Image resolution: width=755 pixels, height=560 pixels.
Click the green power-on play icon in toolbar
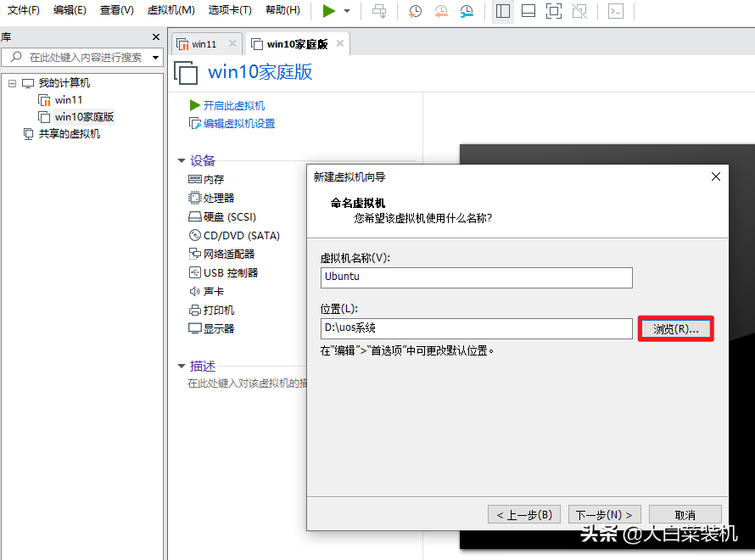pos(329,10)
